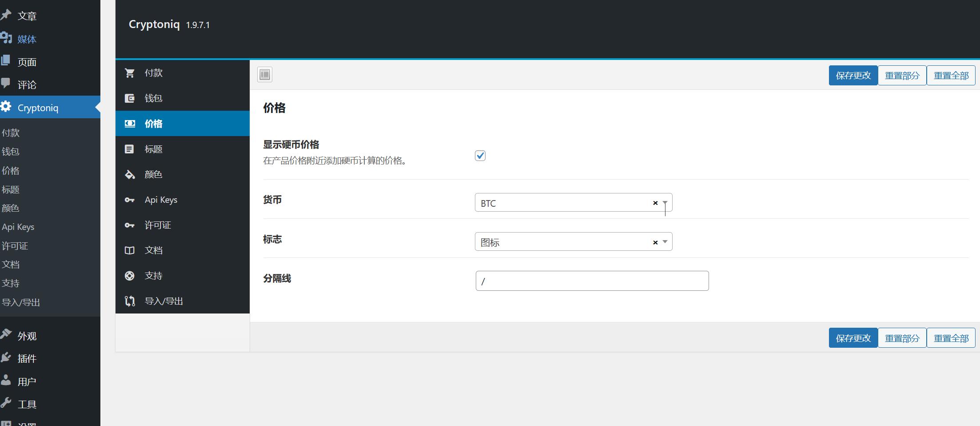Viewport: 980px width, 426px height.
Task: Click the 分隔线 text input field
Action: coord(592,281)
